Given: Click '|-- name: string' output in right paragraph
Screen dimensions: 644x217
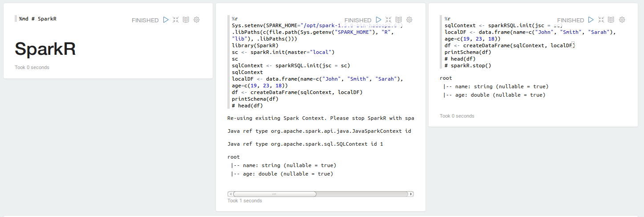Looking at the screenshot, I should tap(496, 86).
